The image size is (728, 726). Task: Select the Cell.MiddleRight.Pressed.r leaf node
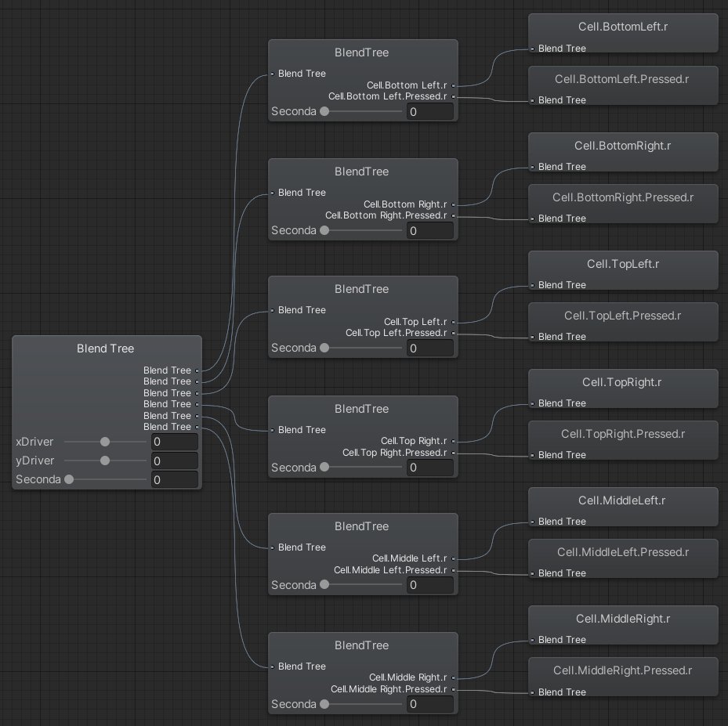coord(623,677)
